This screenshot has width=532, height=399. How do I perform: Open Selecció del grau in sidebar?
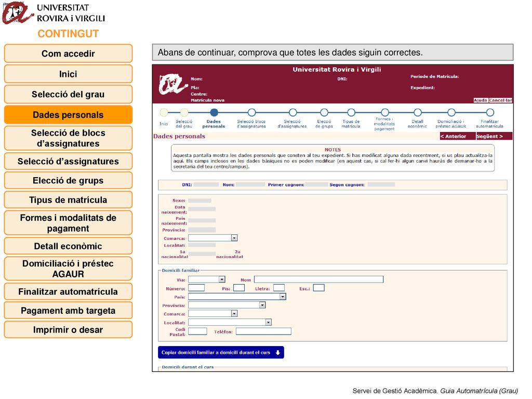point(68,95)
